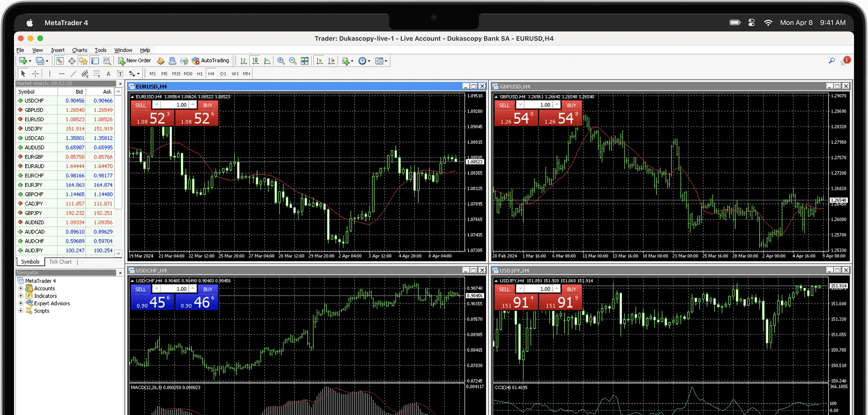The height and width of the screenshot is (415, 868).
Task: Click the Periods clock icon
Action: tap(362, 61)
